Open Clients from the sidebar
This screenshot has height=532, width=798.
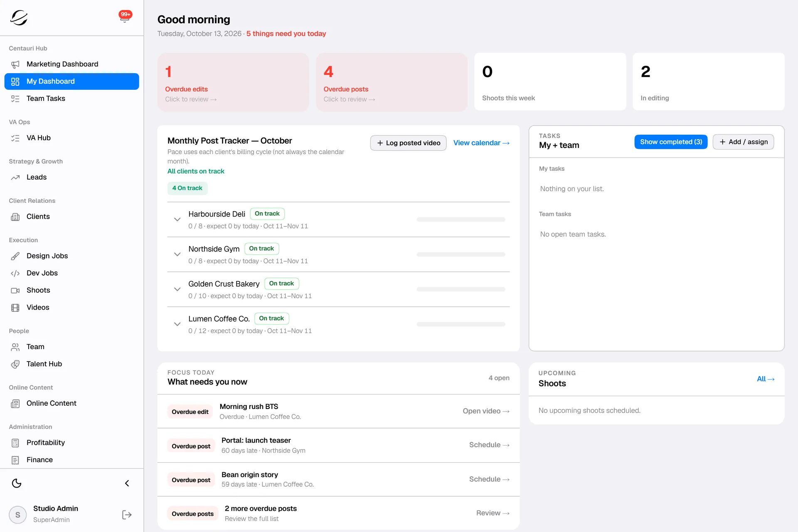click(71, 217)
